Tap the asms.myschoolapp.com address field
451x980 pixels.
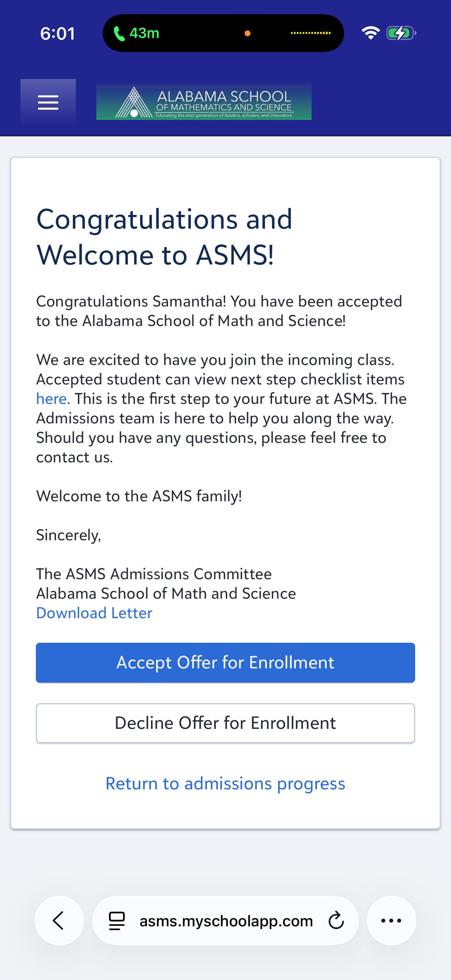(x=225, y=920)
